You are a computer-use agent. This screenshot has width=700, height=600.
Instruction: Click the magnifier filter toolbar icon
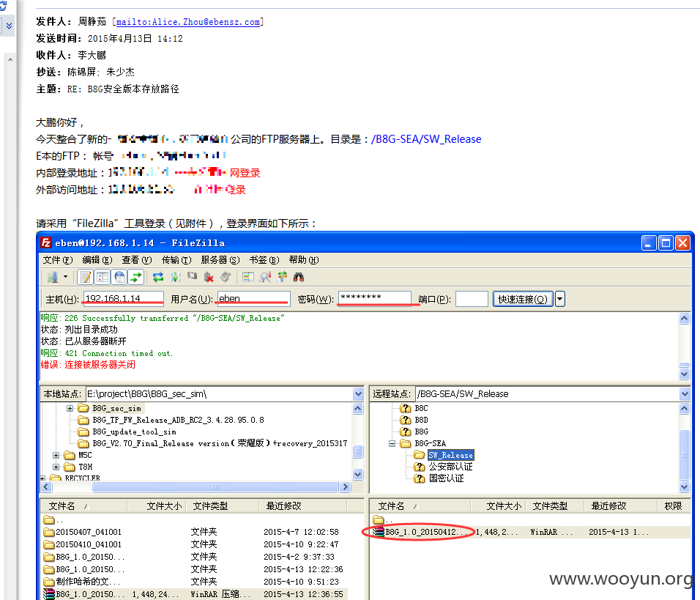pyautogui.click(x=265, y=278)
